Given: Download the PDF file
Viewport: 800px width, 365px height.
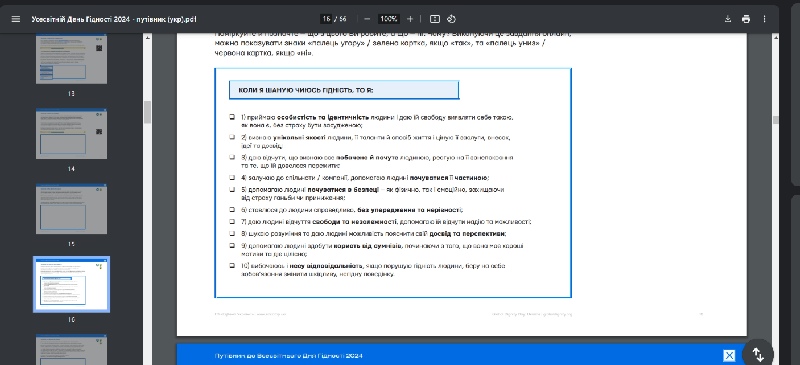Looking at the screenshot, I should [728, 19].
